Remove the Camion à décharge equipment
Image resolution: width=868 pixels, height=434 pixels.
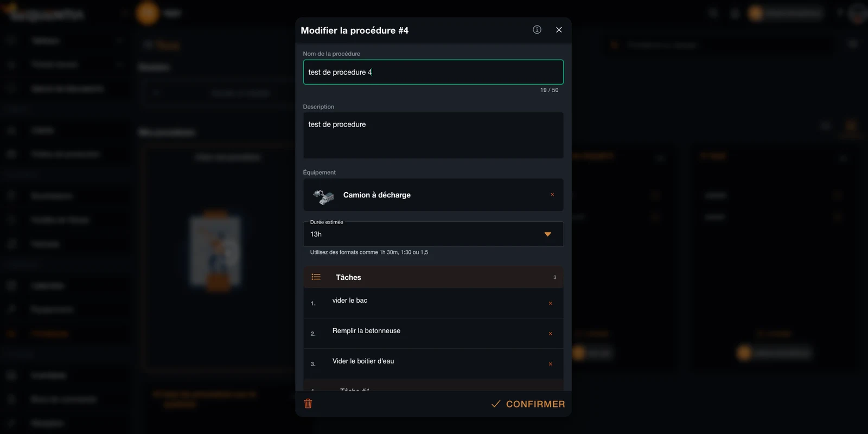[x=552, y=195]
